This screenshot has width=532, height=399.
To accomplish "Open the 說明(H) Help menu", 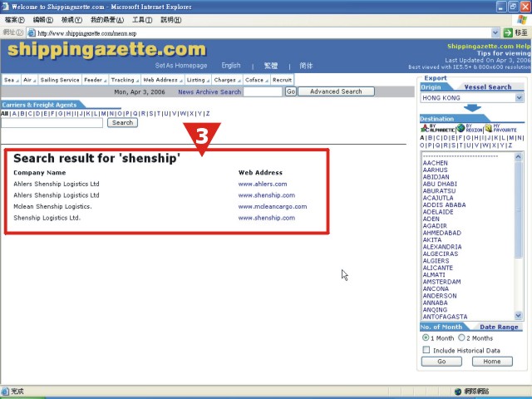I will point(170,20).
